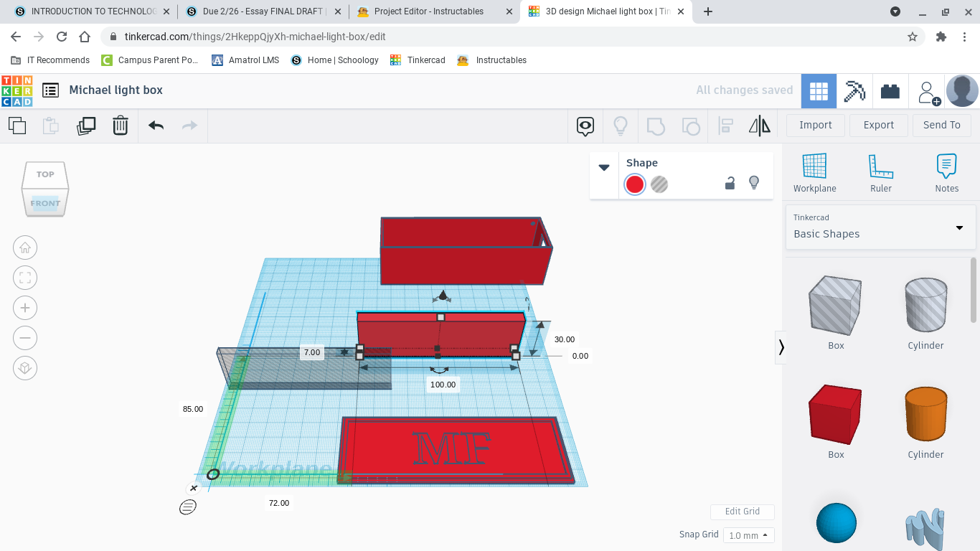Open a new browser tab
Screen dimensions: 980x551
[x=708, y=11]
